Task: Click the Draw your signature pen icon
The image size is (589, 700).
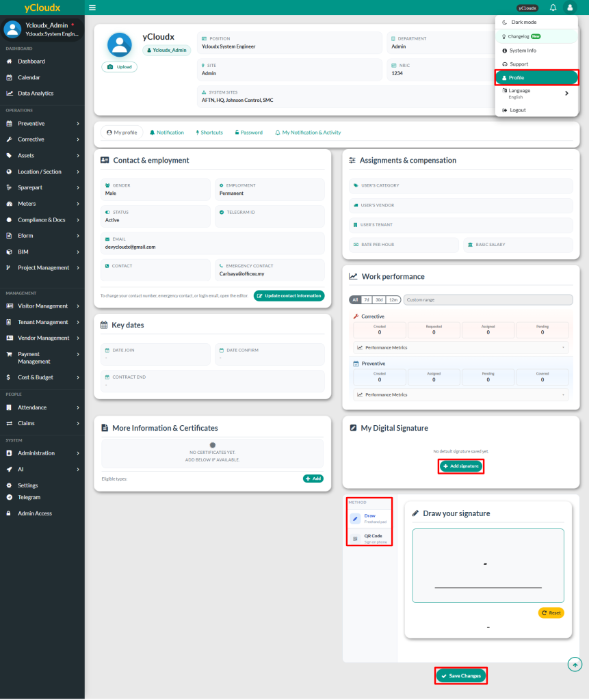Action: [x=415, y=513]
